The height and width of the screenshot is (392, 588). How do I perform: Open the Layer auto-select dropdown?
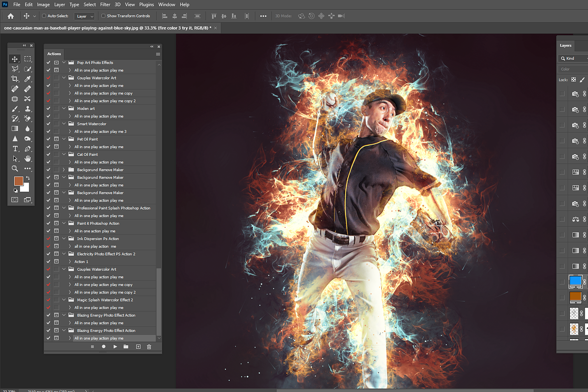click(84, 16)
